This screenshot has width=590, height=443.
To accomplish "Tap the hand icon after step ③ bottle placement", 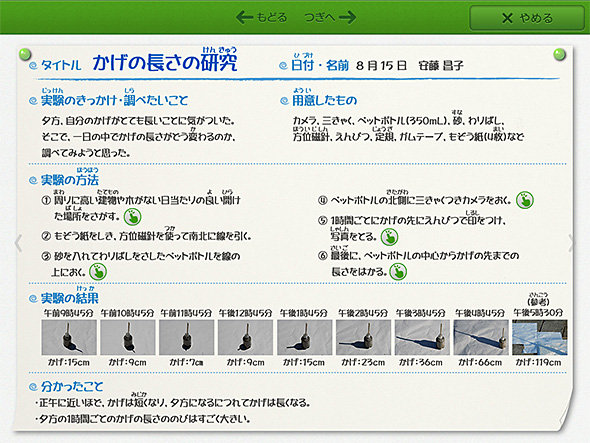I will coord(98,271).
